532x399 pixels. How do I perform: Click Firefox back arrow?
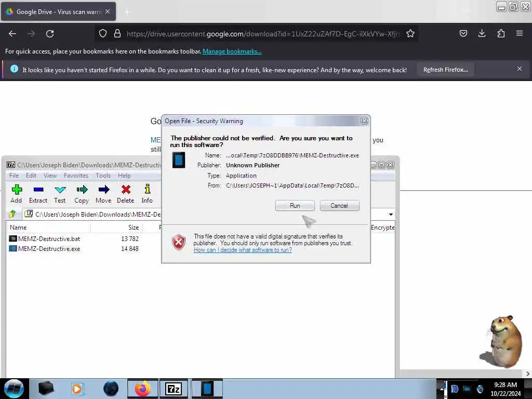(12, 34)
